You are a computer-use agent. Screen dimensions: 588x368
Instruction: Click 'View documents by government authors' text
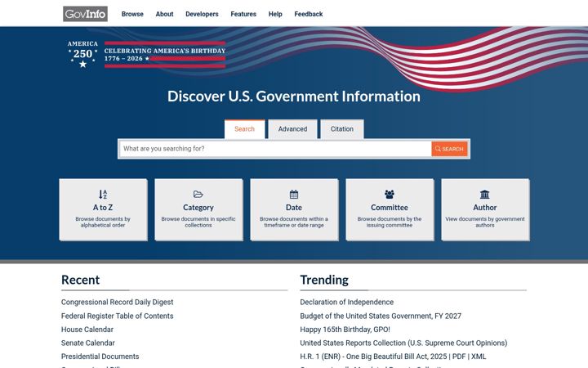(x=485, y=222)
